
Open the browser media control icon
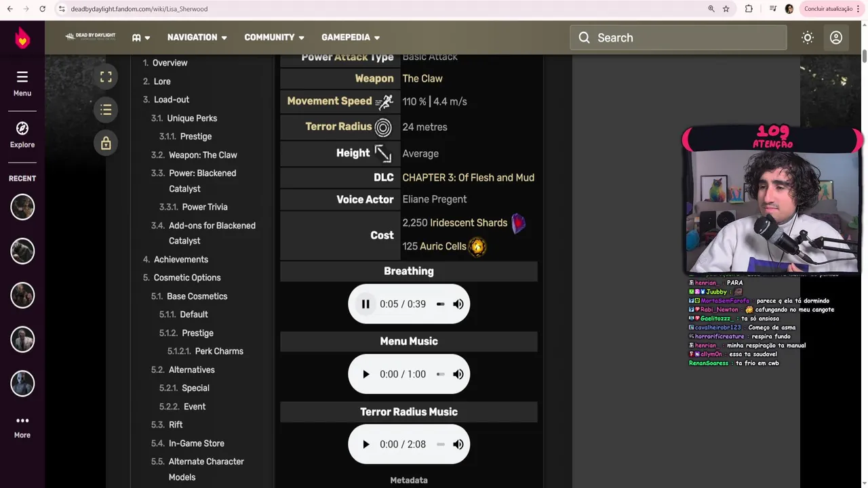[x=773, y=9]
